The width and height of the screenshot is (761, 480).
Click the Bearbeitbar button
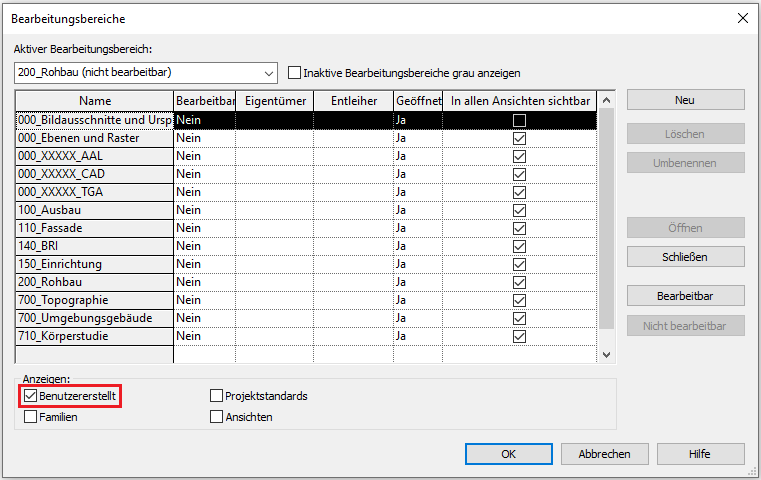pyautogui.click(x=685, y=295)
